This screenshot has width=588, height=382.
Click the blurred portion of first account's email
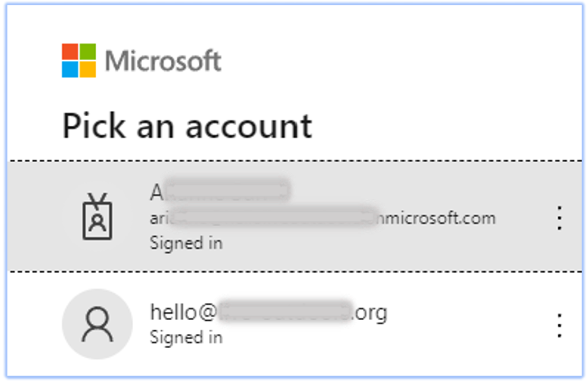click(270, 218)
